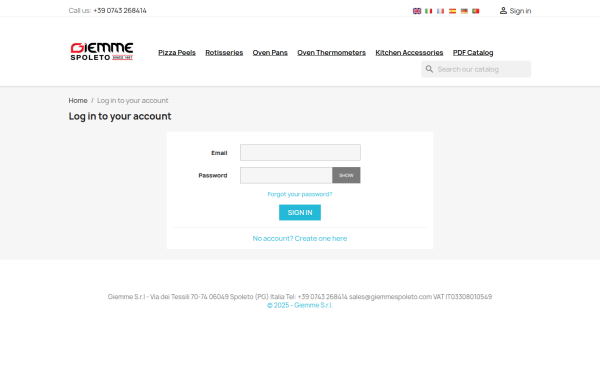Image resolution: width=600 pixels, height=375 pixels.
Task: Click the blue SIGN IN button
Action: click(x=300, y=213)
